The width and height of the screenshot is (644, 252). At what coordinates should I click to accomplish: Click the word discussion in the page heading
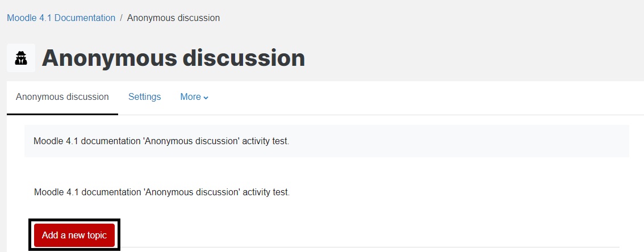(x=244, y=58)
